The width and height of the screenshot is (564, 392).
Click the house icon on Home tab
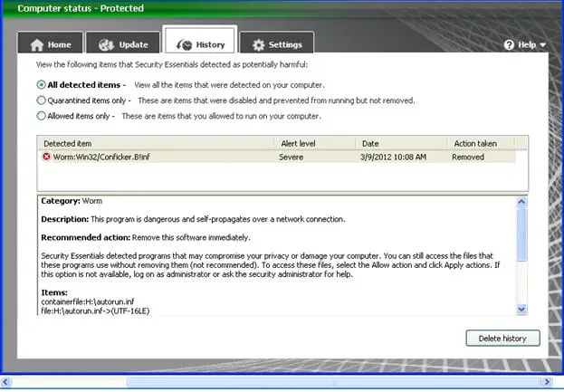37,45
